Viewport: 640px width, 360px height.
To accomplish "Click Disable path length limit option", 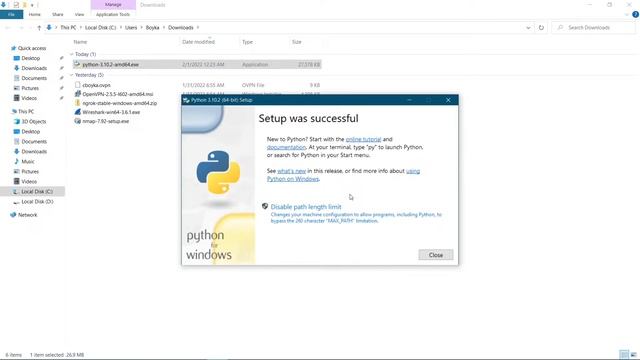I will (x=306, y=207).
